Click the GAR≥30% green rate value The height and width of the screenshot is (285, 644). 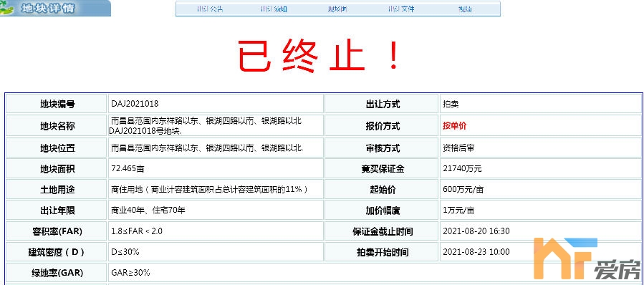click(130, 273)
